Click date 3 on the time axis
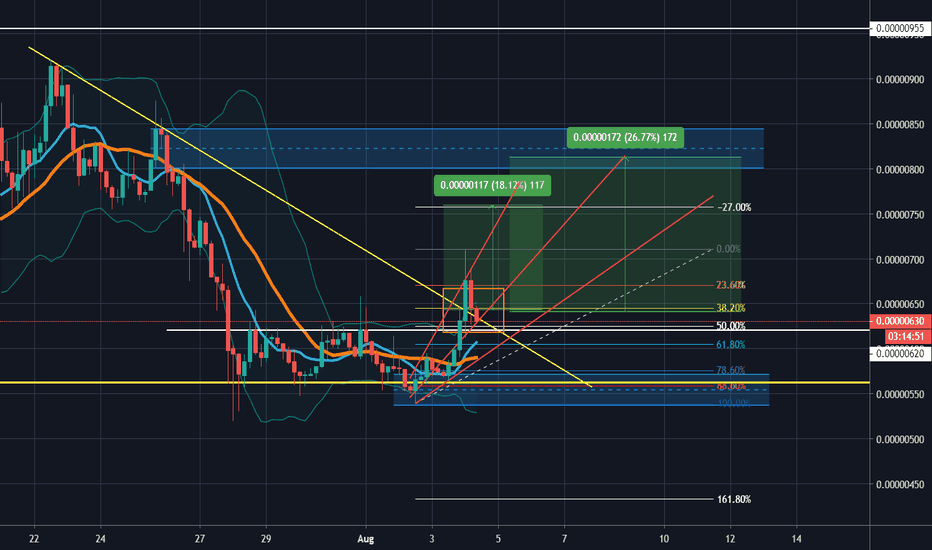Image resolution: width=932 pixels, height=550 pixels. pyautogui.click(x=432, y=539)
